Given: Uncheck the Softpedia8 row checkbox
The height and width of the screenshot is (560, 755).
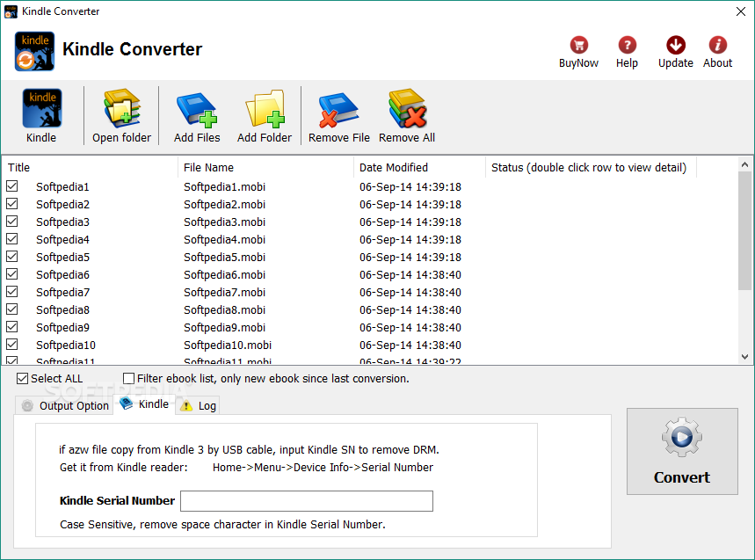Looking at the screenshot, I should [12, 309].
